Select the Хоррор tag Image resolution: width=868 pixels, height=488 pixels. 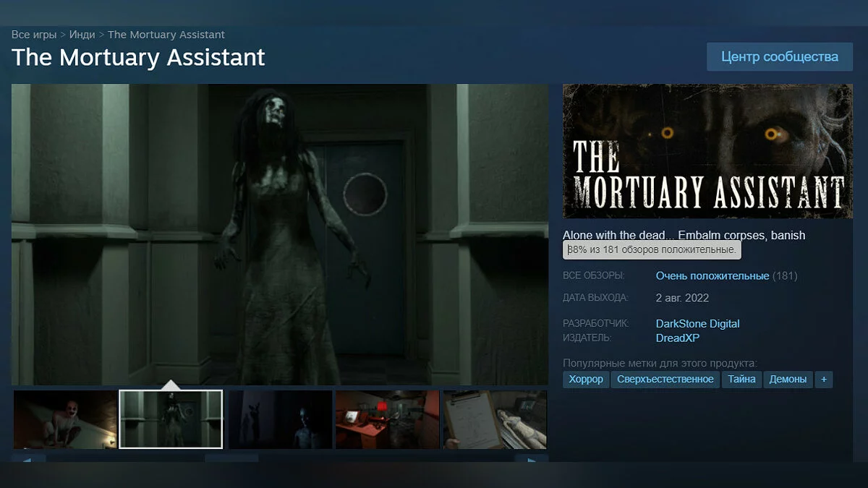coord(586,380)
